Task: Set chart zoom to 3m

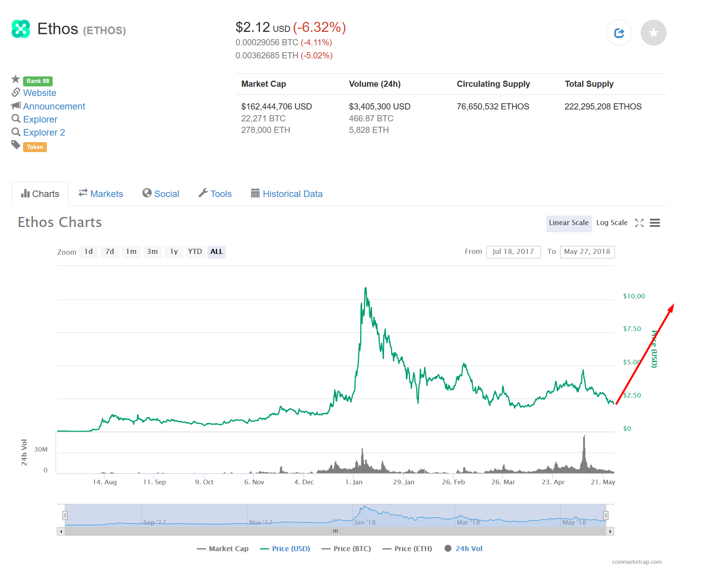Action: click(153, 252)
